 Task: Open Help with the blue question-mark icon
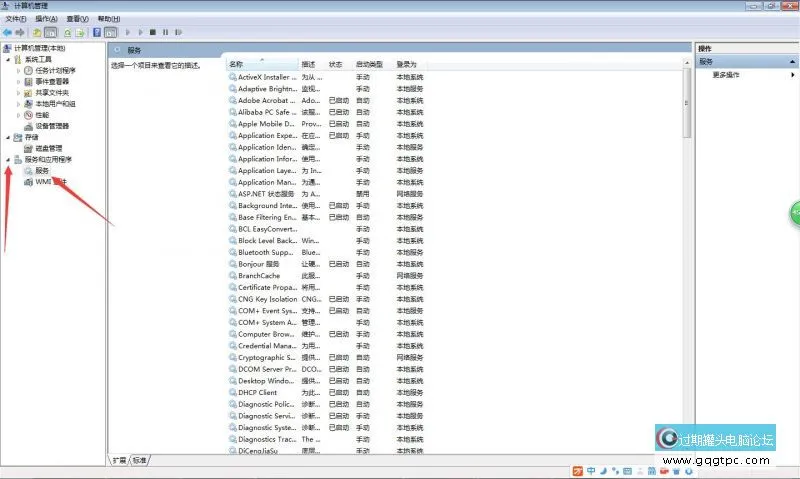click(x=97, y=32)
